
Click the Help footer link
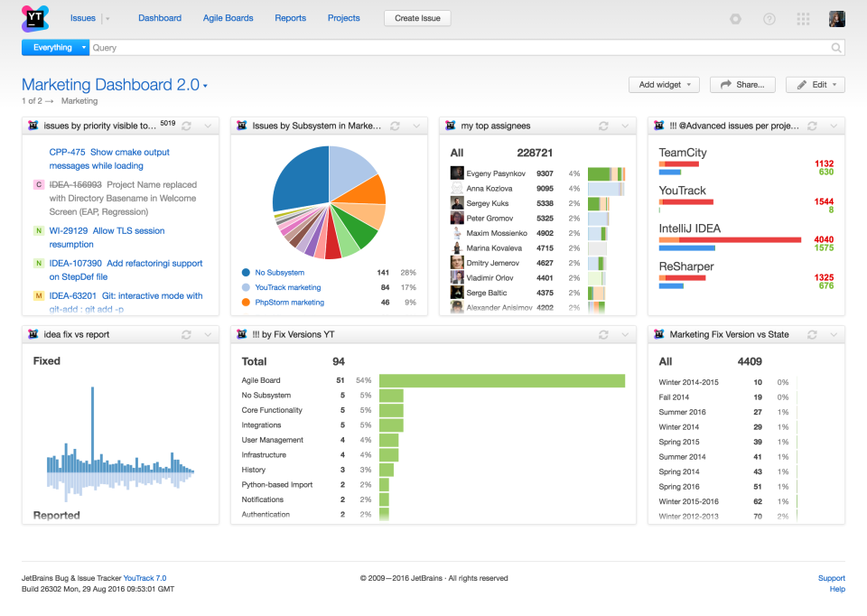pos(837,589)
